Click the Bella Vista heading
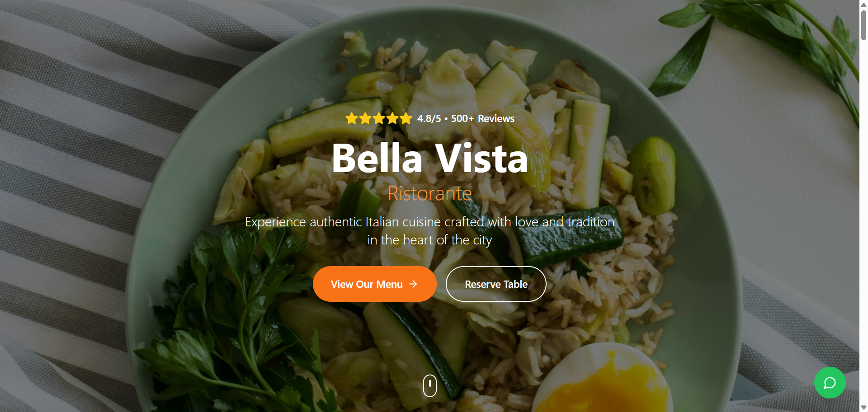 coord(429,158)
